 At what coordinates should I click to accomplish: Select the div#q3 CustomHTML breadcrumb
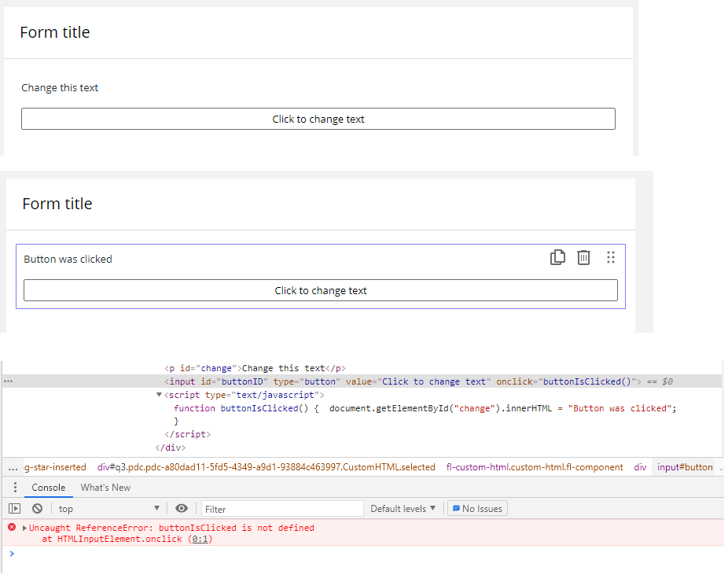pyautogui.click(x=266, y=467)
